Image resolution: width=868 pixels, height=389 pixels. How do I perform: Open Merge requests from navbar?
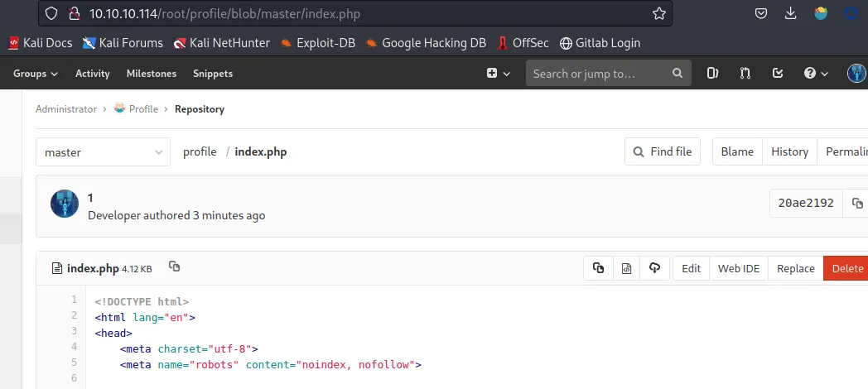(x=745, y=74)
